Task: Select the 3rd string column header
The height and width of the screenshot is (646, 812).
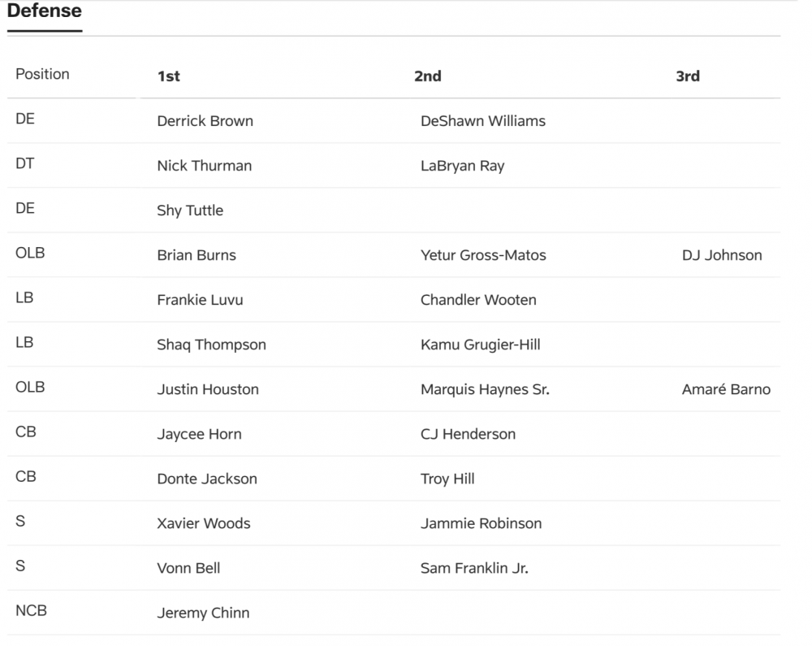Action: 688,76
